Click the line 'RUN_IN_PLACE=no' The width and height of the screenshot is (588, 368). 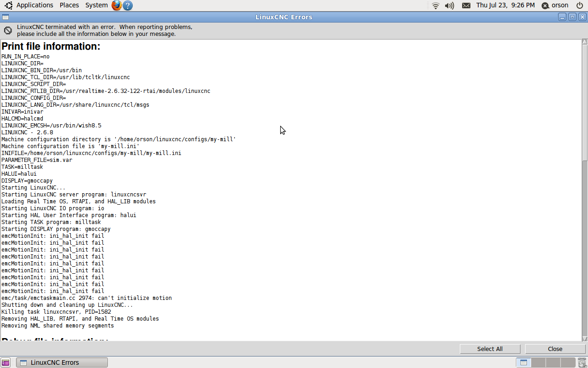pyautogui.click(x=25, y=57)
